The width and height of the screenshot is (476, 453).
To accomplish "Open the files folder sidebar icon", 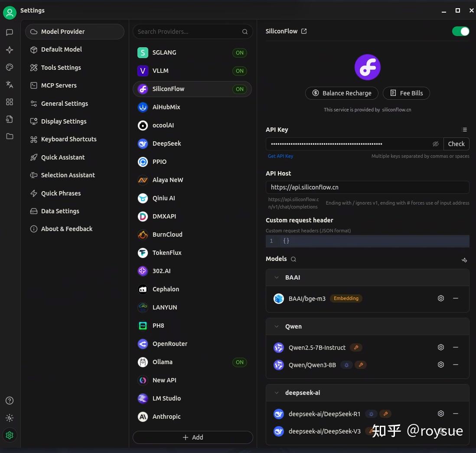I will [x=10, y=136].
